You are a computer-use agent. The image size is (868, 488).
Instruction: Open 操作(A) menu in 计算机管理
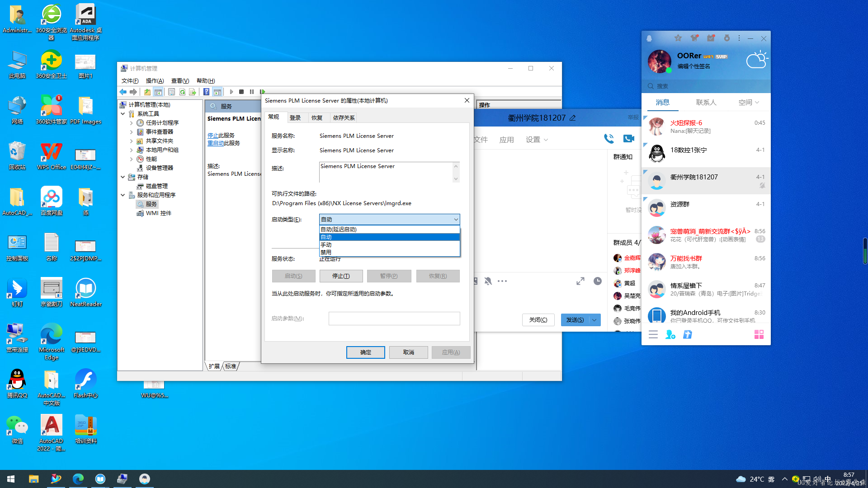[155, 80]
